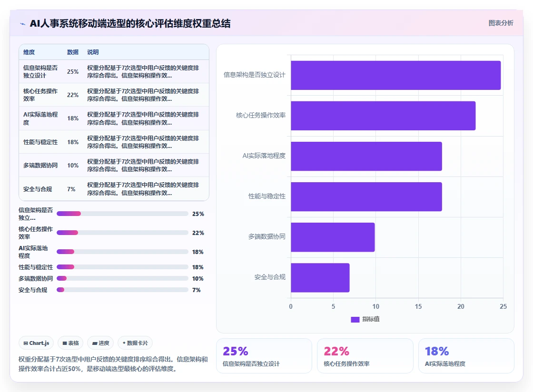The height and width of the screenshot is (392, 533).
Task: Open the 18% AI实际落地程度 data card
Action: coord(466,356)
